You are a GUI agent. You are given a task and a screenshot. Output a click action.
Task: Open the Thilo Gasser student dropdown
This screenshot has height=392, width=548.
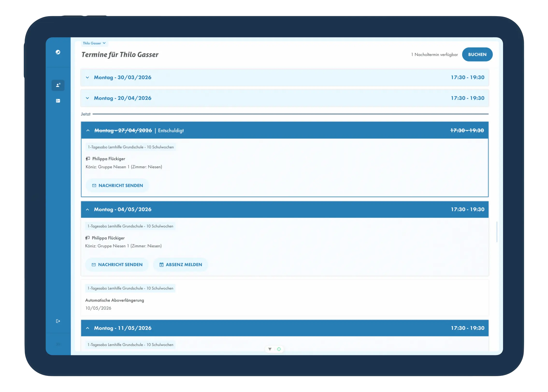pos(94,43)
